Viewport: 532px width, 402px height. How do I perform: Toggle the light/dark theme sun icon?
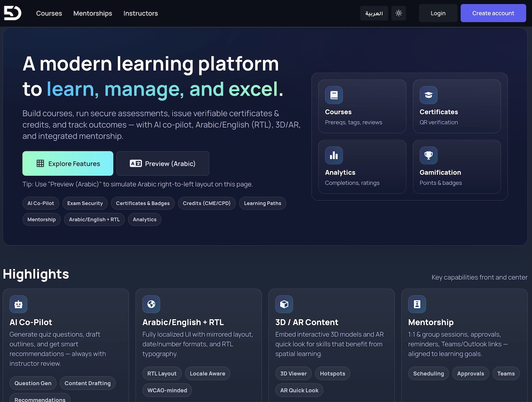[x=399, y=13]
